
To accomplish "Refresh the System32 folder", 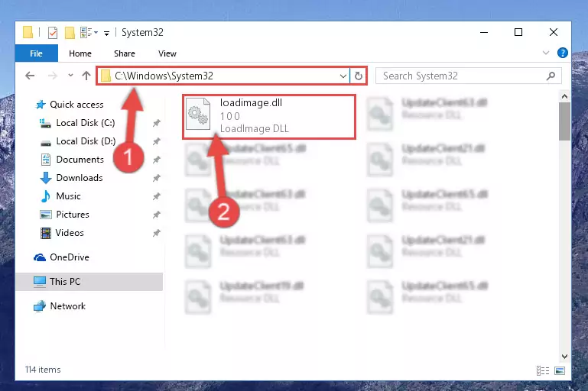I will point(359,76).
